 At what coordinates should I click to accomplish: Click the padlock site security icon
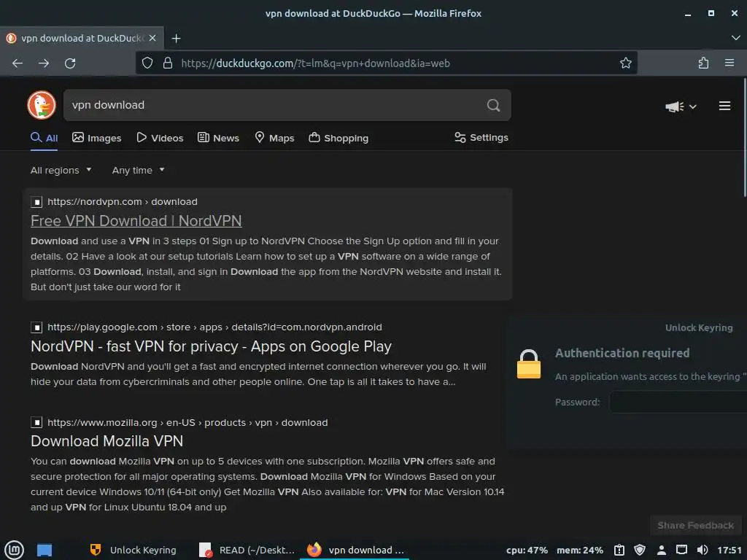tap(168, 63)
